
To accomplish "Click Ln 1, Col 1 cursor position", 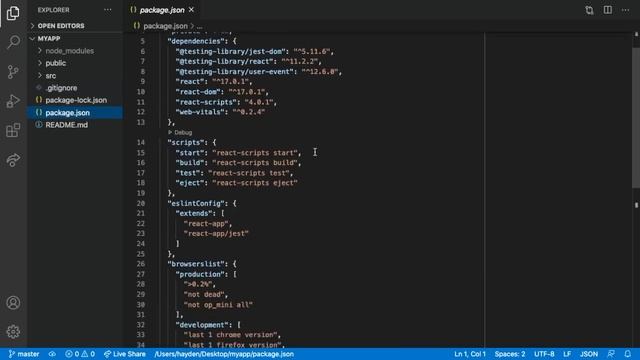I will click(470, 354).
